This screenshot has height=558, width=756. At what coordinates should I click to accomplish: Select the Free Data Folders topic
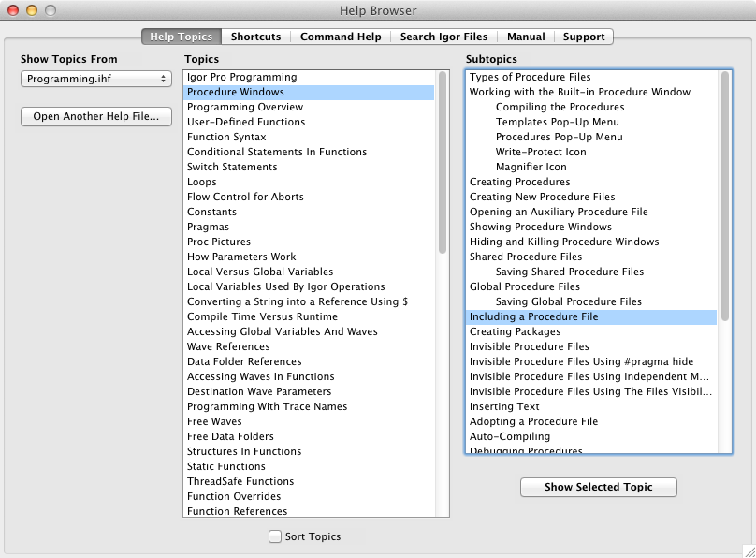(309, 436)
